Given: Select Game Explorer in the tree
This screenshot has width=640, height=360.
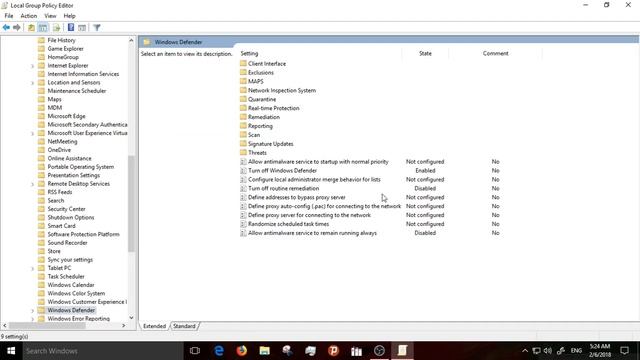Looking at the screenshot, I should click(x=65, y=49).
